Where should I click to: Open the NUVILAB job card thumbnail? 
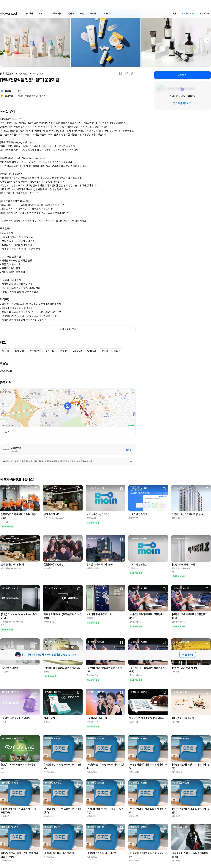20,748
